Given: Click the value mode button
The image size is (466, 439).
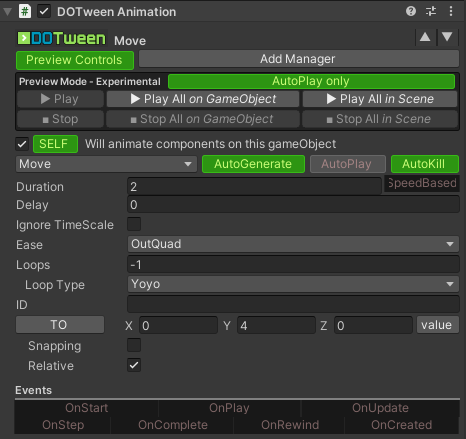Looking at the screenshot, I should 438,325.
